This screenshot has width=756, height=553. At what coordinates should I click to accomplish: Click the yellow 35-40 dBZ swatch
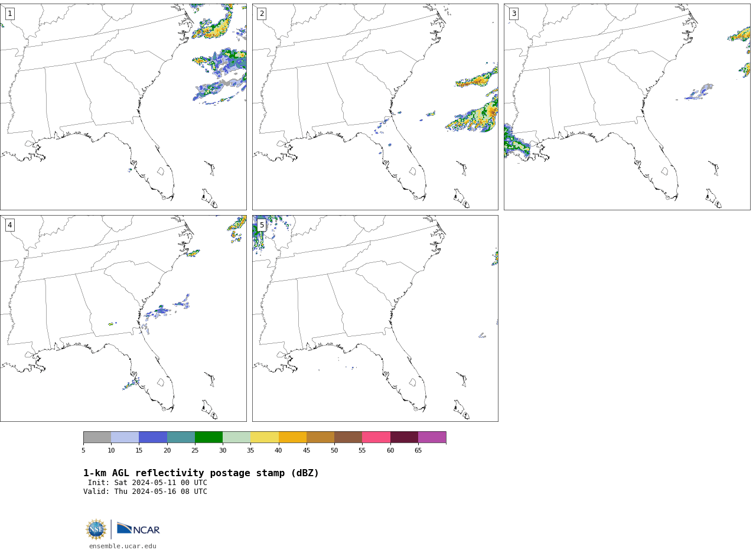pos(265,437)
